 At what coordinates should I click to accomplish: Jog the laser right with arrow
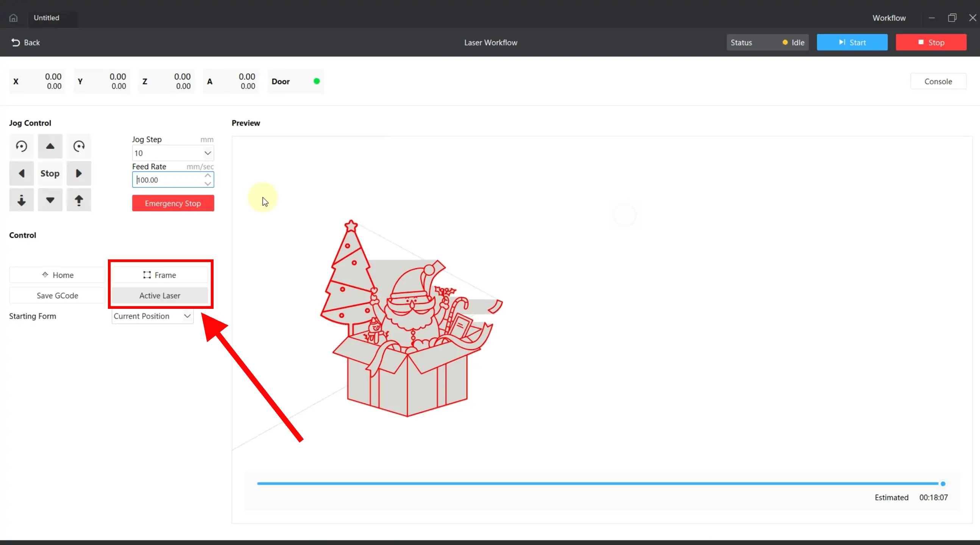pos(79,173)
